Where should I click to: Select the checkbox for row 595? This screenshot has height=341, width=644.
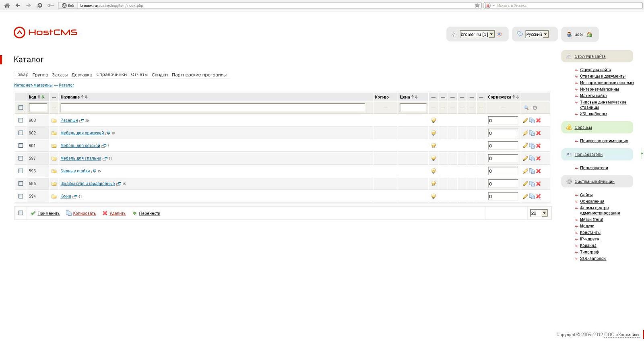point(21,184)
